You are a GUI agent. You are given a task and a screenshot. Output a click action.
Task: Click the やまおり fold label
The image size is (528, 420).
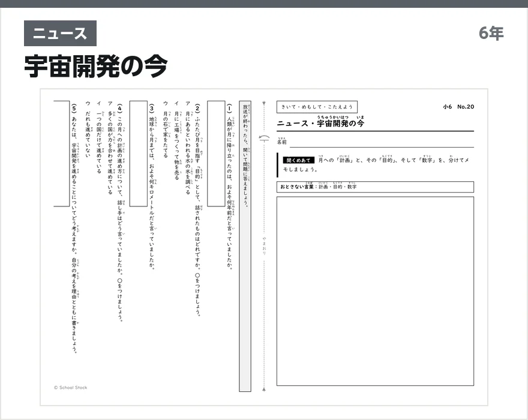pos(265,245)
